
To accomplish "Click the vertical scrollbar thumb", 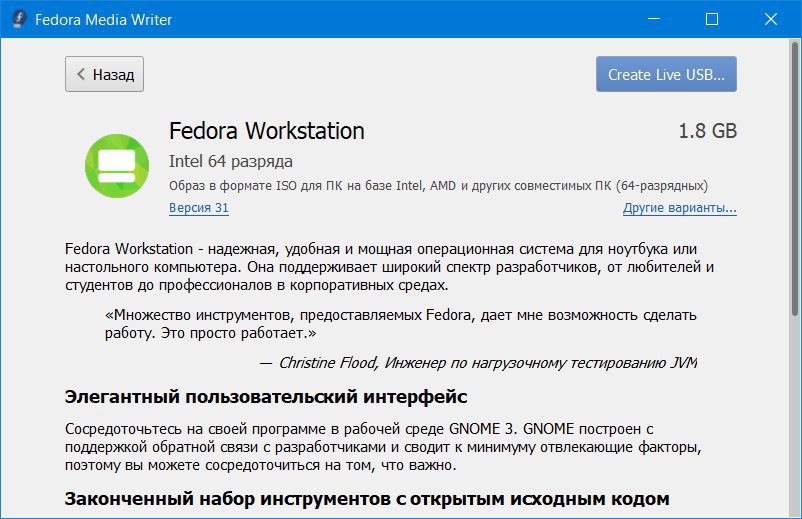I will 795,179.
